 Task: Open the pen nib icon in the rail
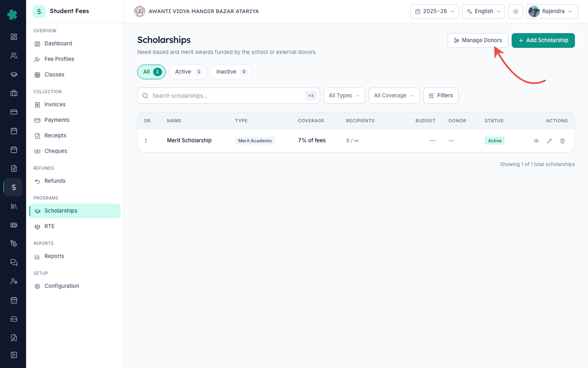pyautogui.click(x=14, y=244)
